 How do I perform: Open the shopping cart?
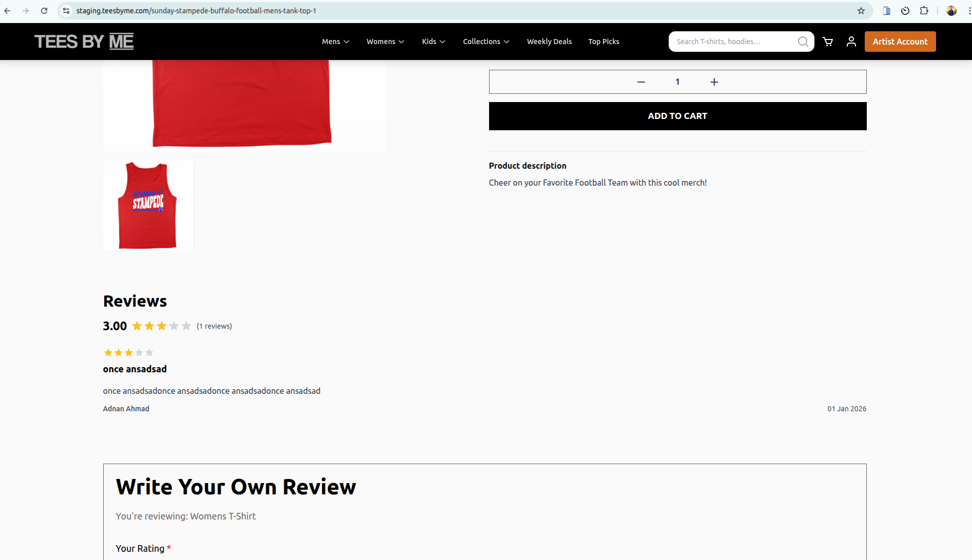(x=828, y=42)
